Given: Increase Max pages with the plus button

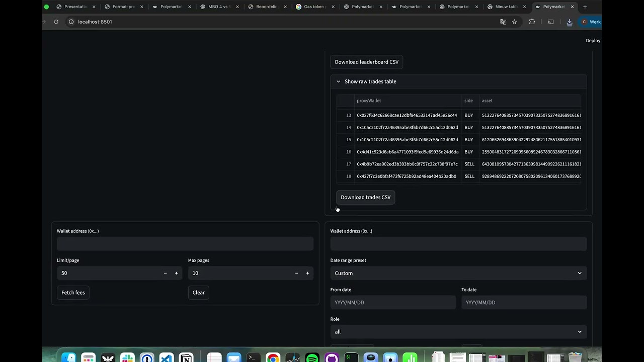Looking at the screenshot, I should (307, 273).
